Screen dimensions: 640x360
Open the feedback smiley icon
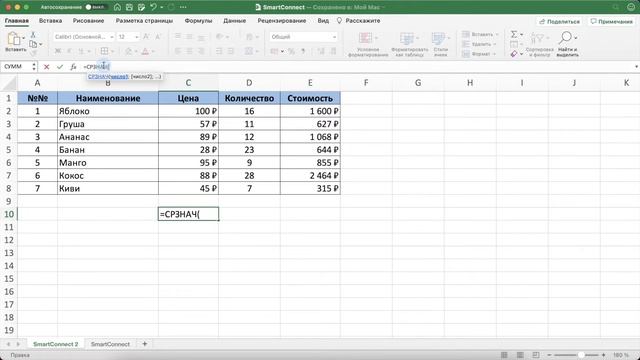(631, 7)
